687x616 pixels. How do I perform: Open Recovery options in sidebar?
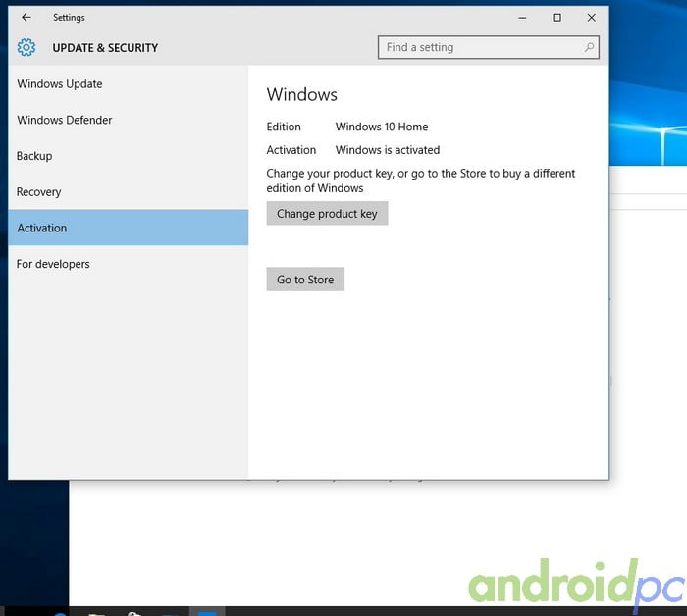tap(39, 192)
